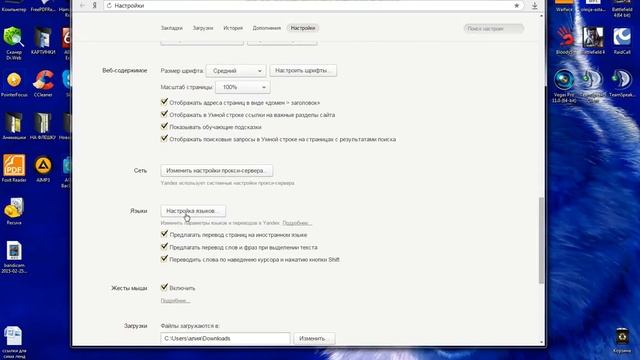Click the bookmark star icon
The width and height of the screenshot is (640, 360).
pos(516,5)
